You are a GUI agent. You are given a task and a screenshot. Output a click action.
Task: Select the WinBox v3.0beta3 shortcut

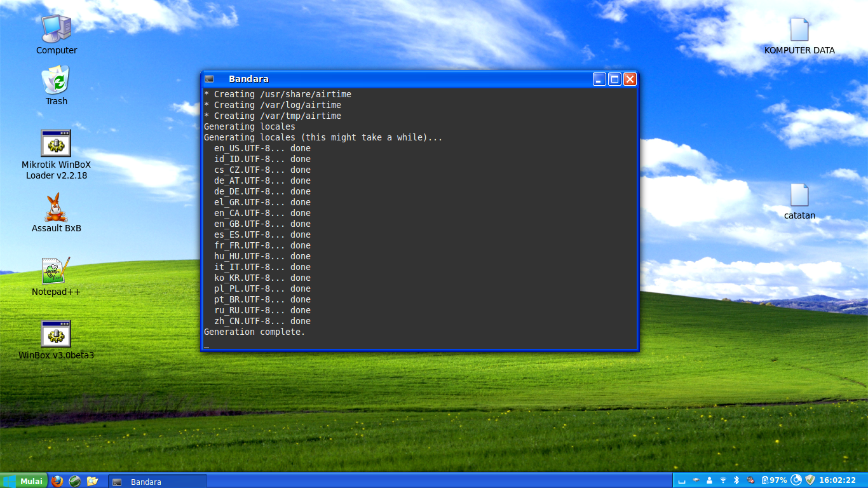coord(56,334)
